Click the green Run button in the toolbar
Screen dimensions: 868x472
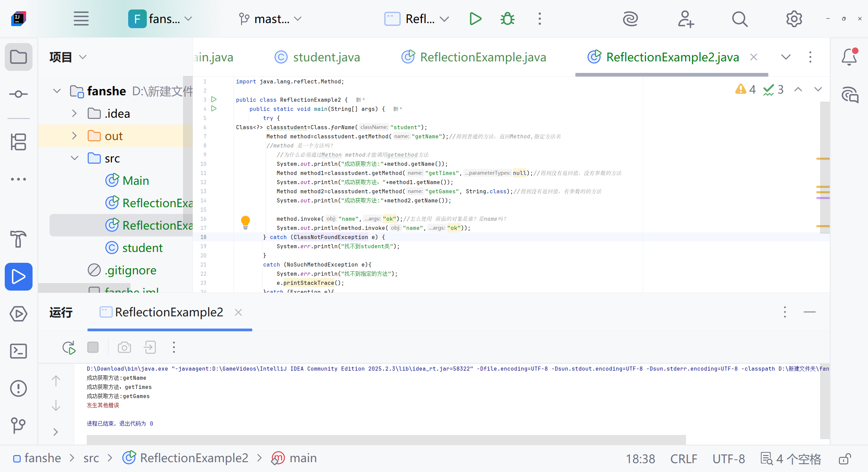click(x=475, y=19)
